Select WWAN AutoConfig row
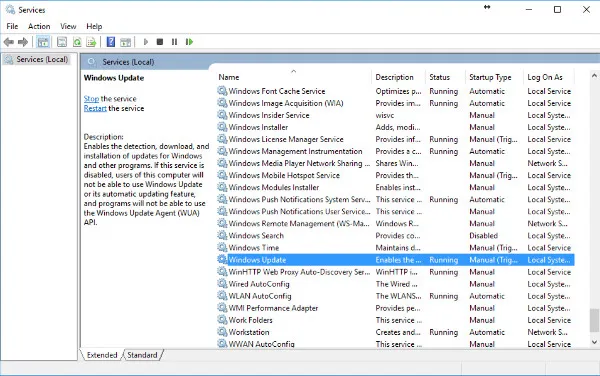600x376 pixels. coord(395,343)
